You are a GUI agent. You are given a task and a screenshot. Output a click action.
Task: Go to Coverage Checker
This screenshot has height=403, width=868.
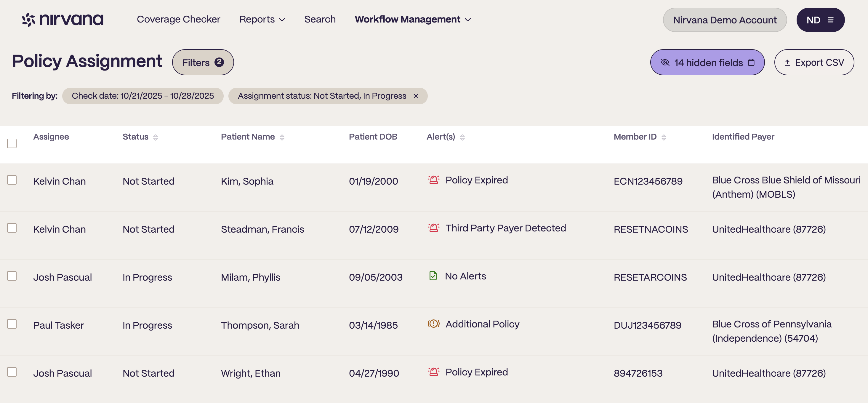point(178,20)
